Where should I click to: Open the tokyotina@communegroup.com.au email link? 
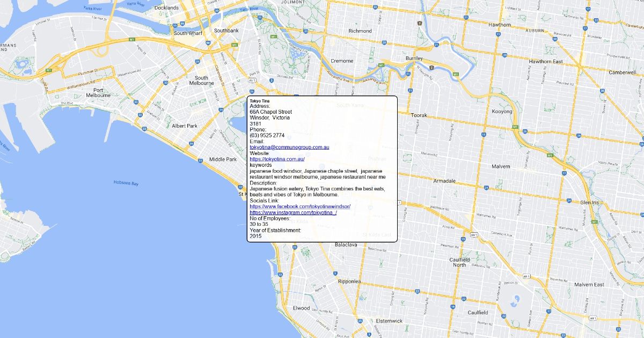289,147
